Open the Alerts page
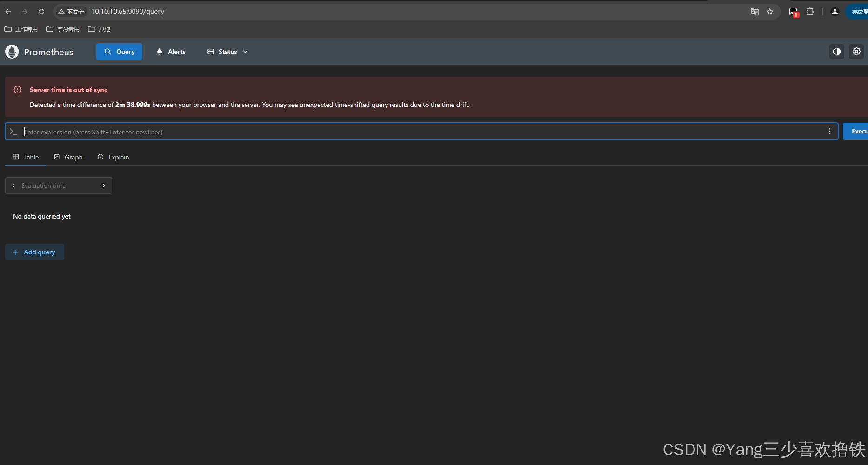 (x=171, y=52)
